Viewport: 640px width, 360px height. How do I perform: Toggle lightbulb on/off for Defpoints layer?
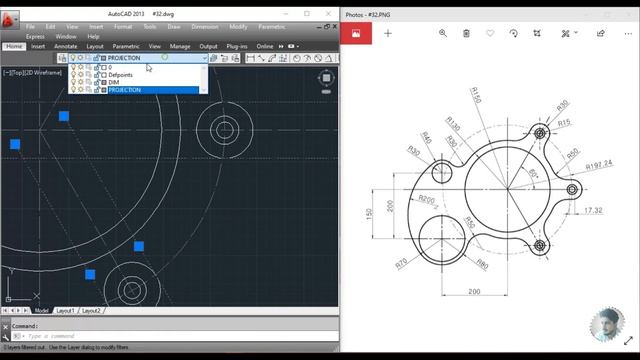(73, 75)
